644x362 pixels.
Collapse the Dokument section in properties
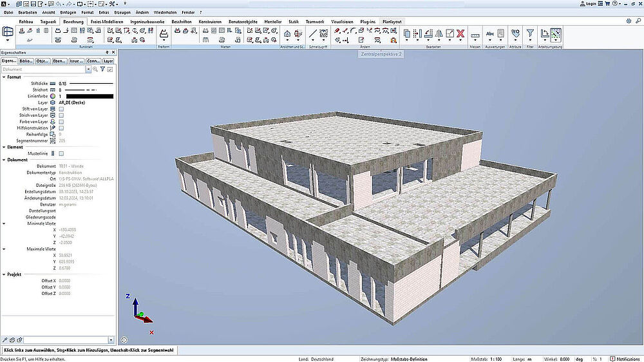coord(3,160)
